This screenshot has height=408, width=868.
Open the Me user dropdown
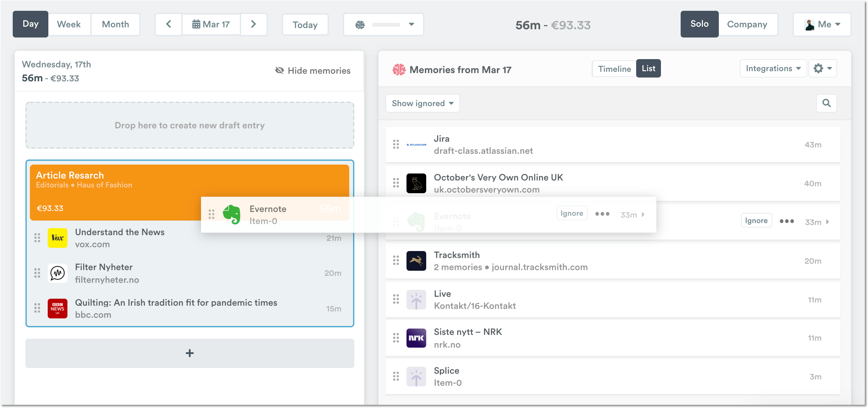[822, 24]
